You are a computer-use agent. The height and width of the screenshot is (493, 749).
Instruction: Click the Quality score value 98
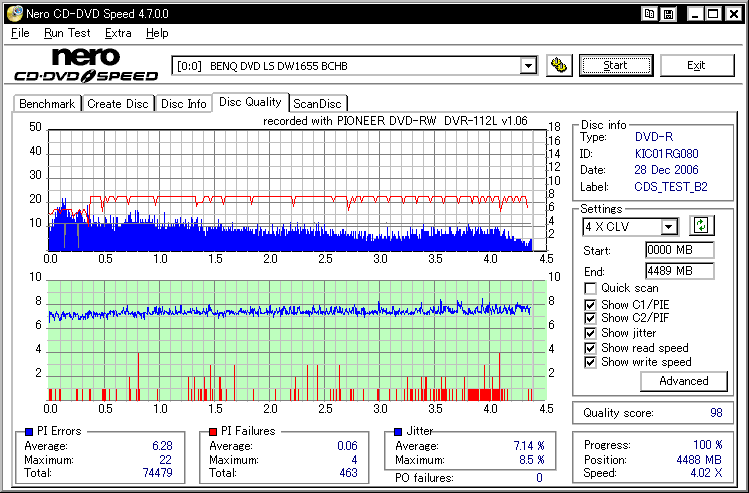click(x=716, y=413)
